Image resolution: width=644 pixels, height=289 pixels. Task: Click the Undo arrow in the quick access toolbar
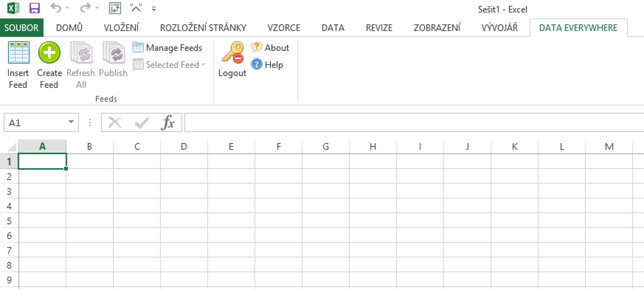pyautogui.click(x=56, y=8)
